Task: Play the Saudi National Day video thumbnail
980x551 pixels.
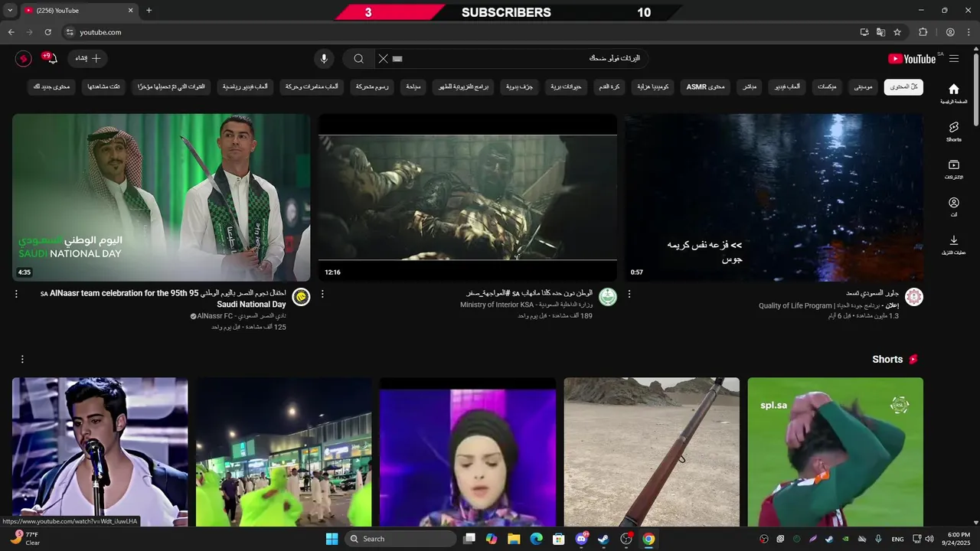Action: [161, 197]
